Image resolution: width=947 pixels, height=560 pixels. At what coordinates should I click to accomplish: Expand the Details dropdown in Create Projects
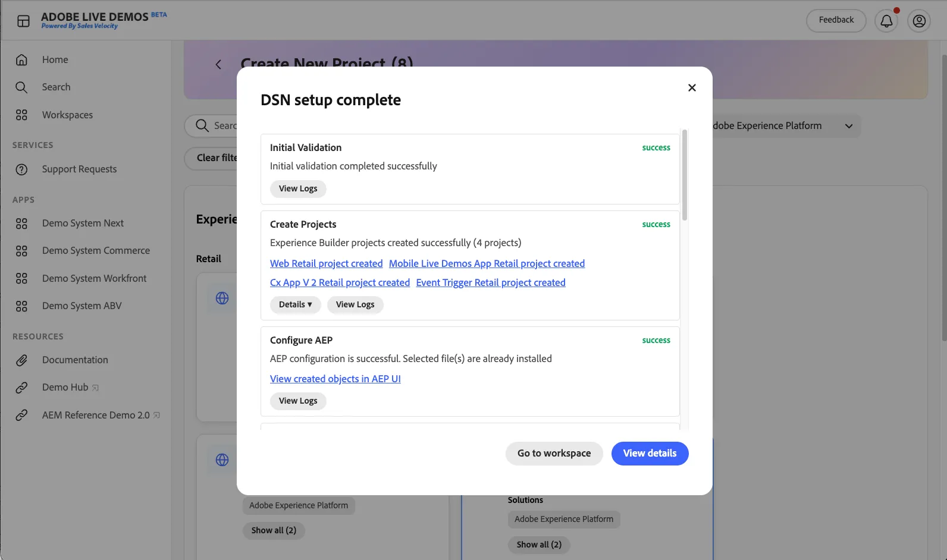pyautogui.click(x=296, y=304)
